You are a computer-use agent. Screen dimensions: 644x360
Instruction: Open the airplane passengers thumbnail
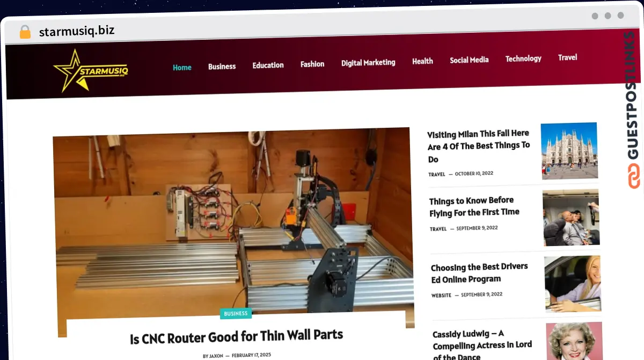click(x=571, y=218)
